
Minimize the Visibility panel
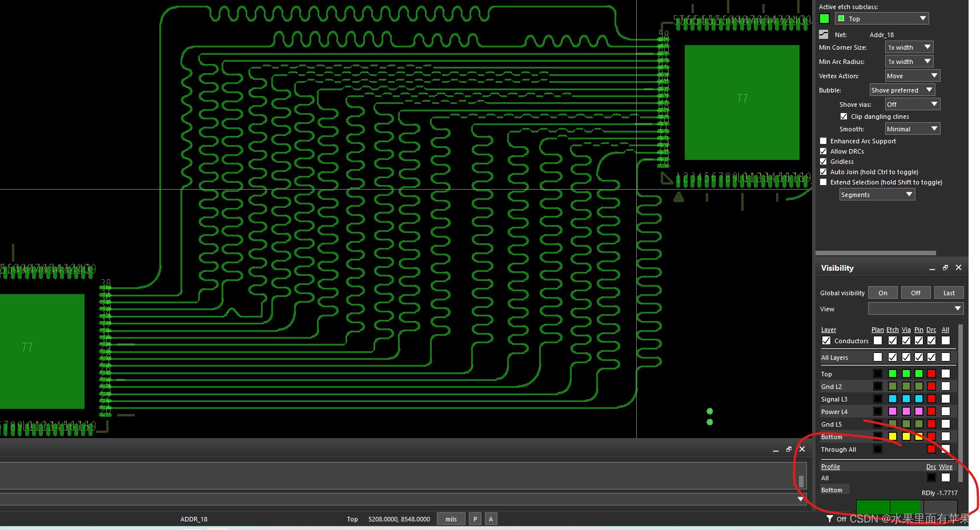click(932, 268)
